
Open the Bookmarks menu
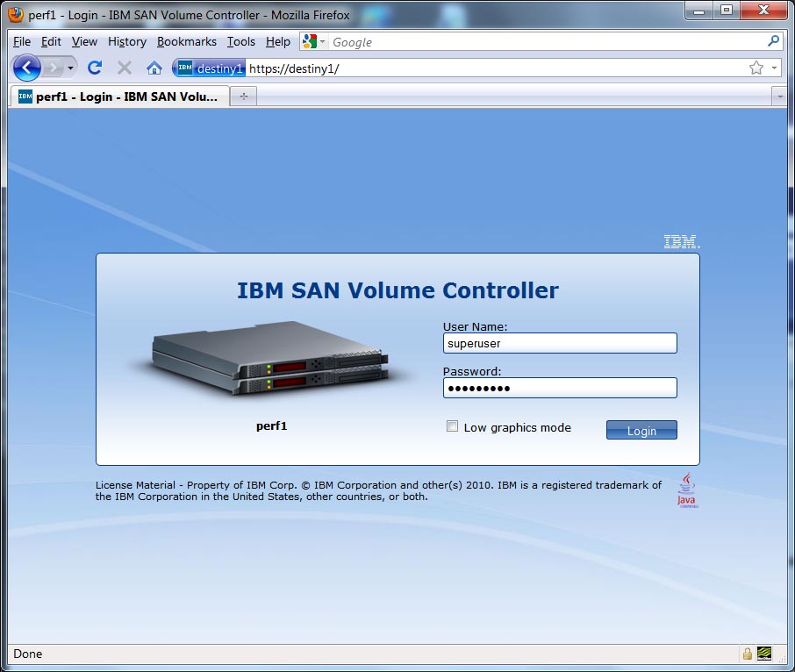[x=186, y=41]
